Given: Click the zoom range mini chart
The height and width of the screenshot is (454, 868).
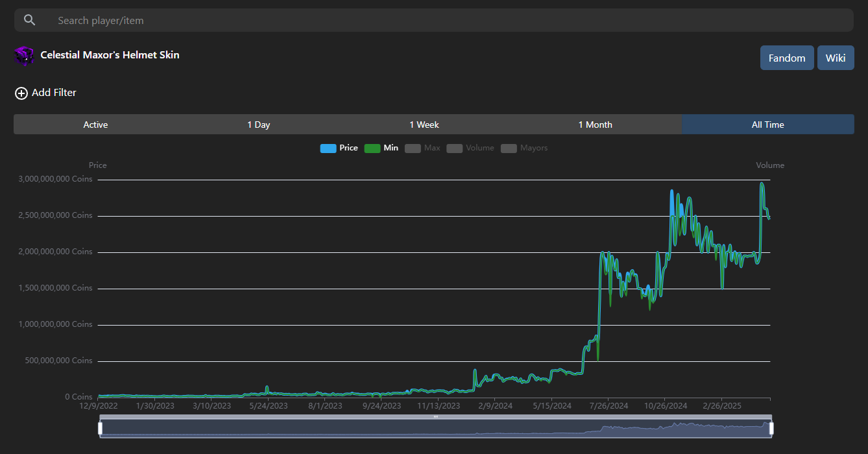Looking at the screenshot, I should [x=435, y=428].
